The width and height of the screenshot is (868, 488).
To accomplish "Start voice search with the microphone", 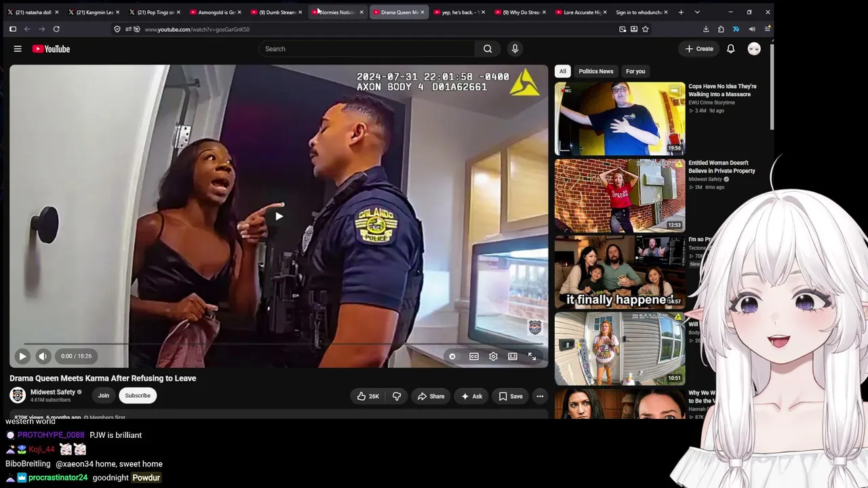I will point(515,49).
